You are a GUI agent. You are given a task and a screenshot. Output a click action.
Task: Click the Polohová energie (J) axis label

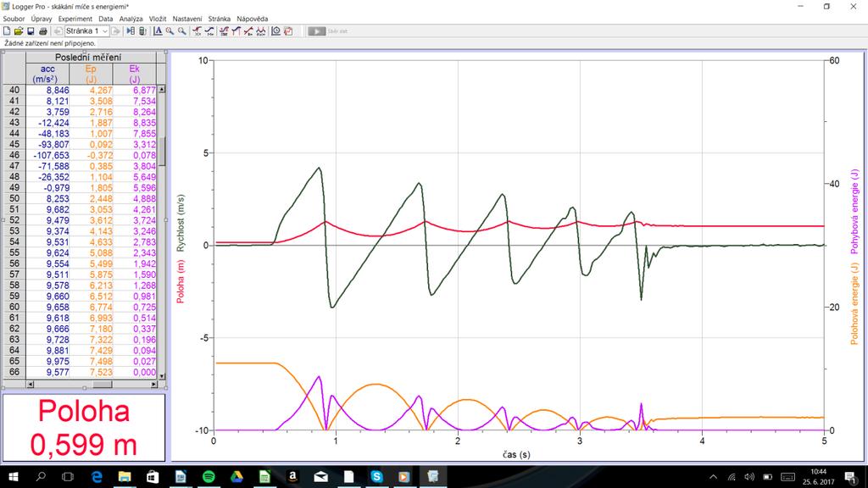854,304
